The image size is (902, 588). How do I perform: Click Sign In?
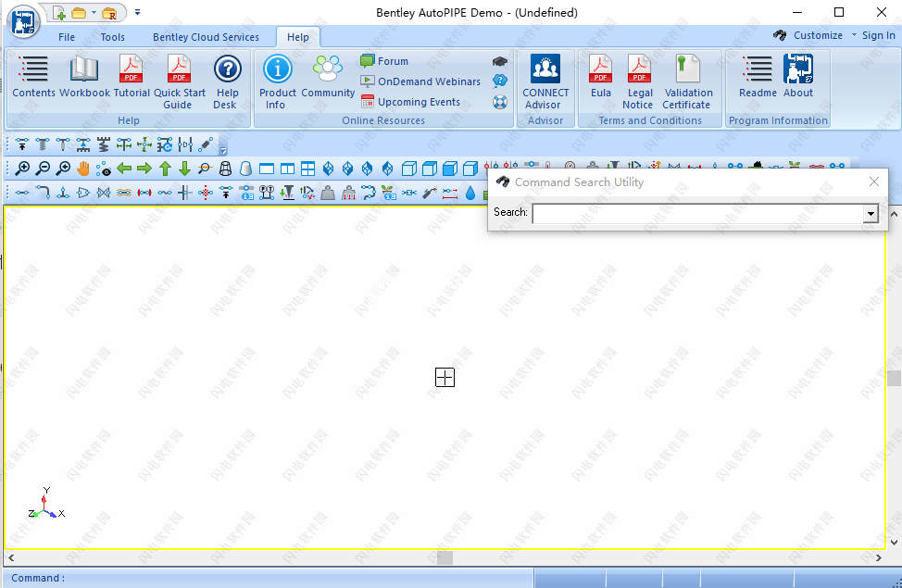coord(879,35)
